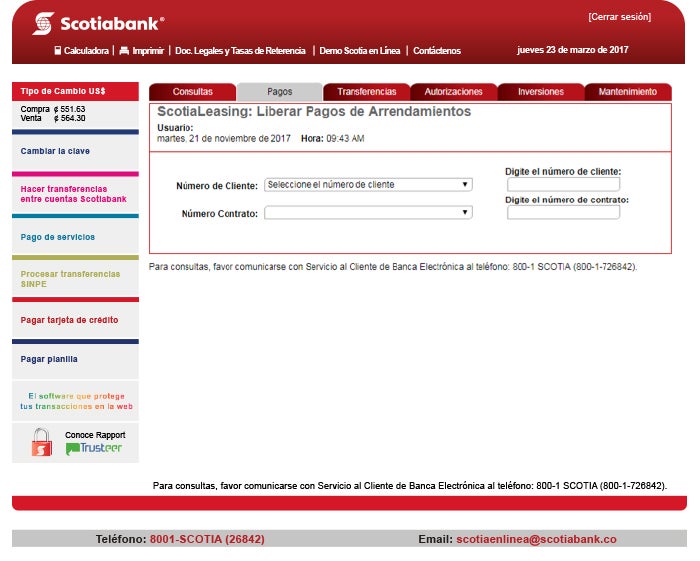This screenshot has height=561, width=700.
Task: Switch to the Consultas tab
Action: click(x=192, y=92)
